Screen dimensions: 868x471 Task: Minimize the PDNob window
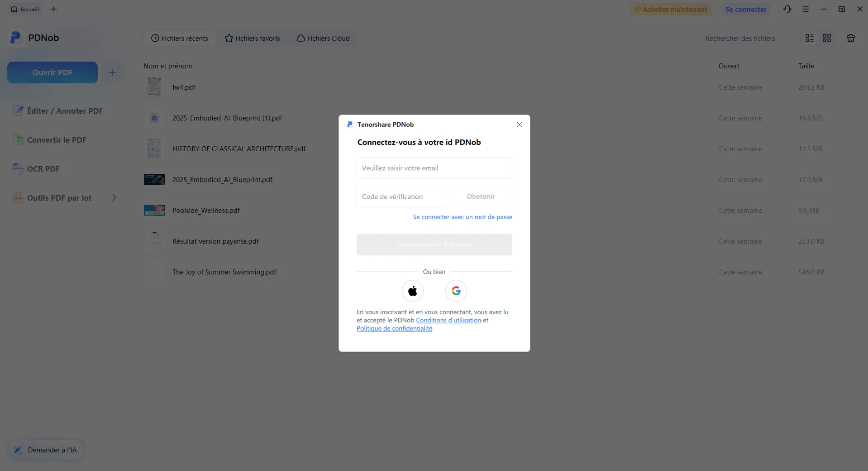tap(824, 9)
